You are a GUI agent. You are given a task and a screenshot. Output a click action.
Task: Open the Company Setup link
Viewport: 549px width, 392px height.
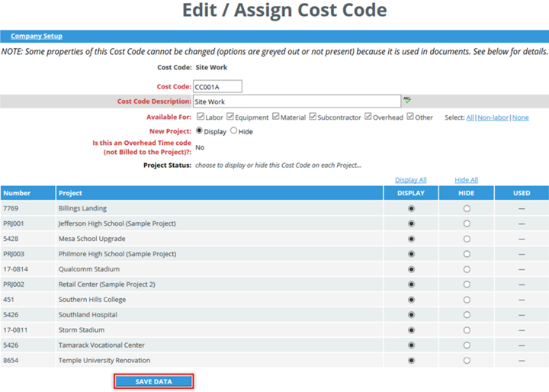coord(37,36)
